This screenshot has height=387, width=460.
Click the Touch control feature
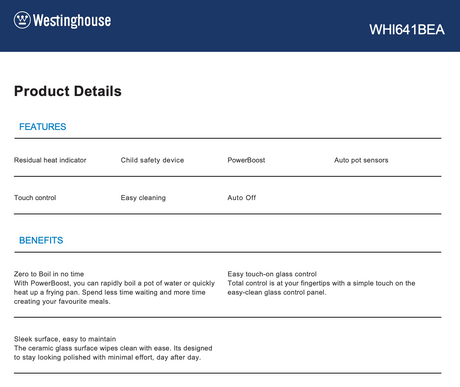click(x=35, y=198)
